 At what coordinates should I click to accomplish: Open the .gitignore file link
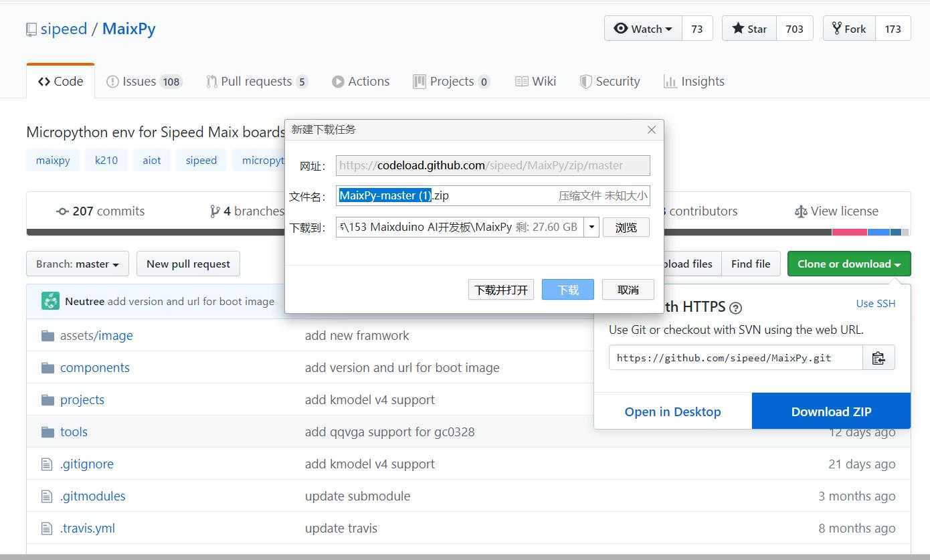87,464
